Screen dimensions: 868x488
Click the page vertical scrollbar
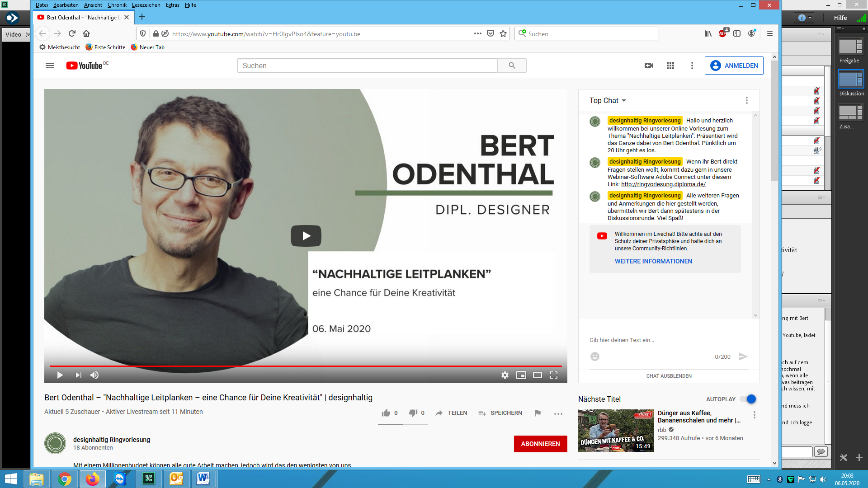(x=774, y=121)
